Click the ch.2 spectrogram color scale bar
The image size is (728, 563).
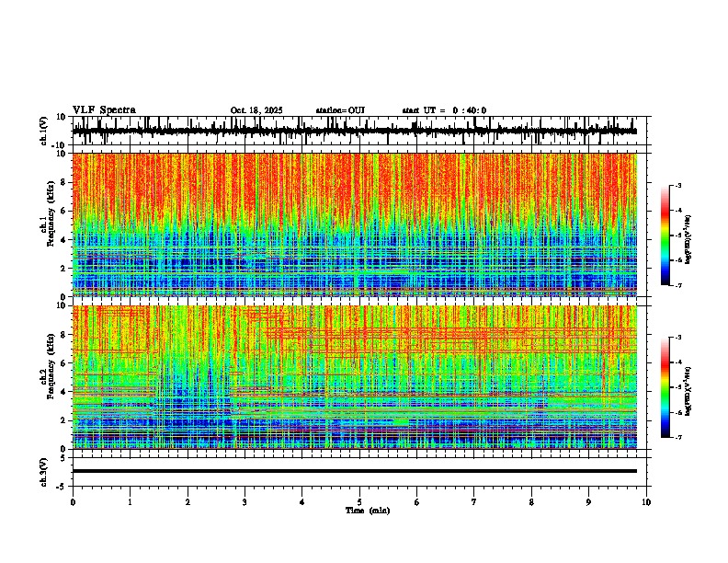665,387
